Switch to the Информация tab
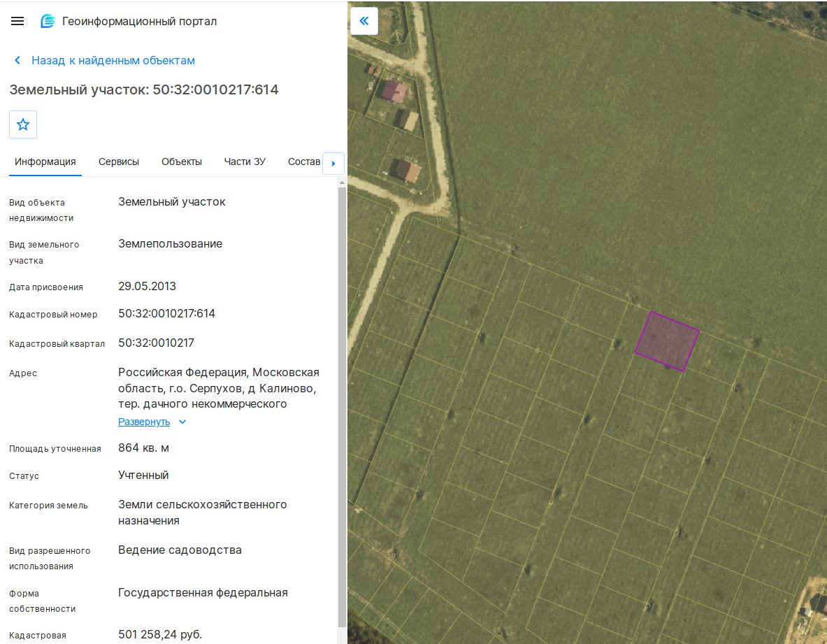Viewport: 827px width, 644px height. (45, 162)
